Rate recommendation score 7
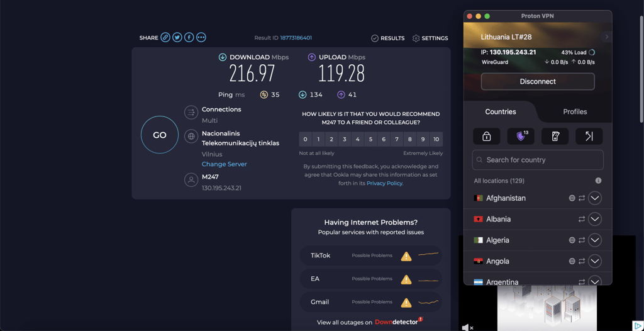Image resolution: width=644 pixels, height=331 pixels. pos(397,140)
